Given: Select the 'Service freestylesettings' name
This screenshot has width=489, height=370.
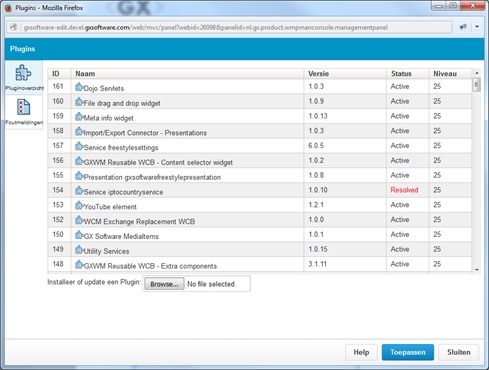Looking at the screenshot, I should [x=121, y=148].
